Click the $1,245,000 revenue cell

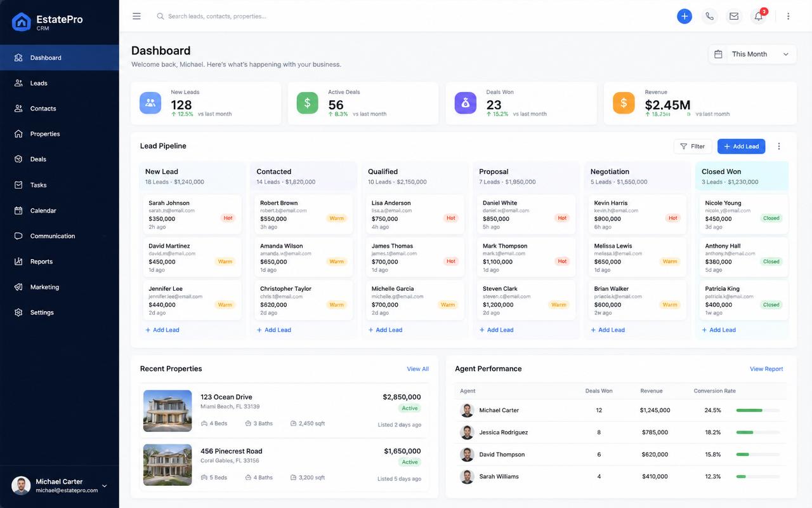point(655,410)
